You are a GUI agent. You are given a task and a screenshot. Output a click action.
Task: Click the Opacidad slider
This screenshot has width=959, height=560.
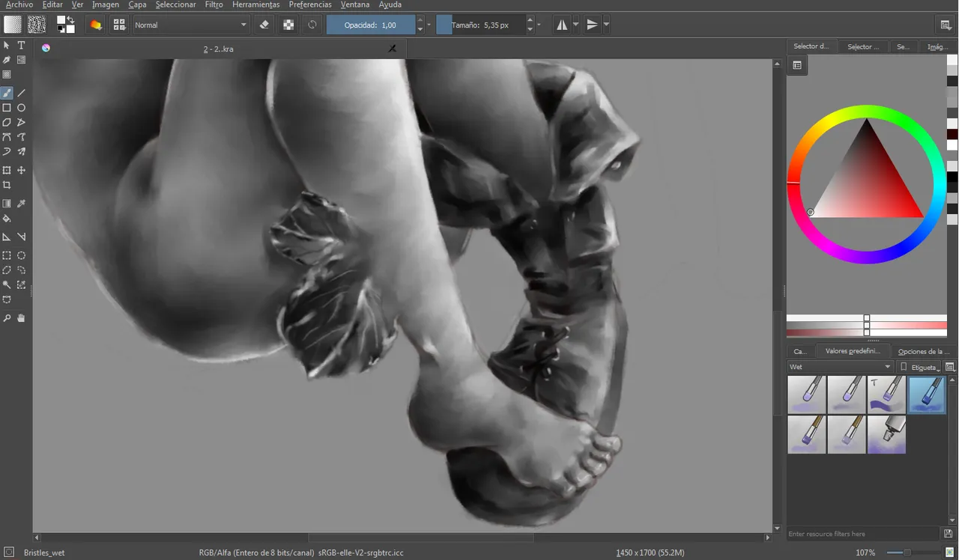pyautogui.click(x=370, y=25)
